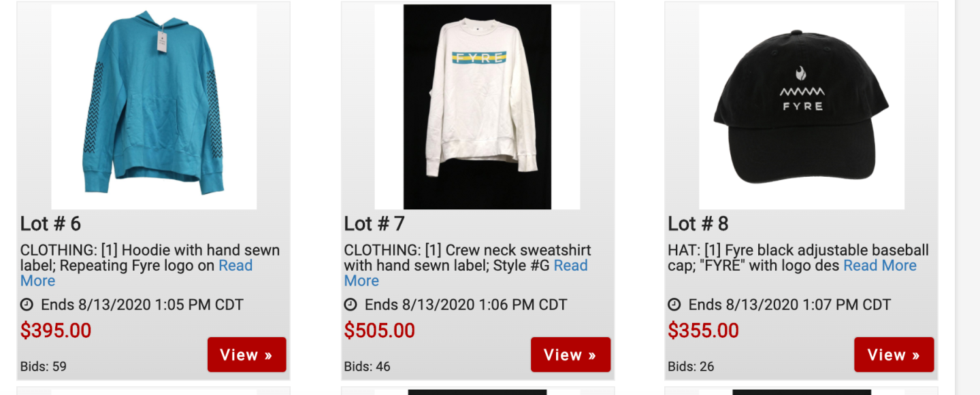Click the clock icon for Lot 7

coord(350,305)
